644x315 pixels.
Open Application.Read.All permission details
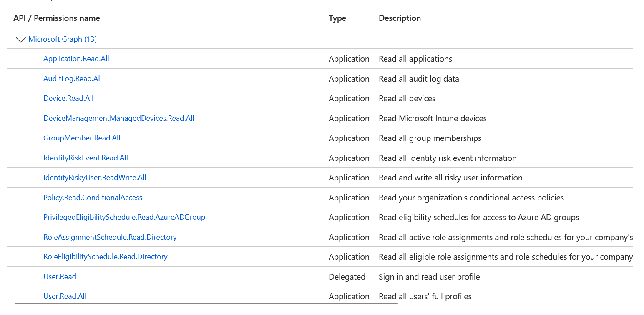(x=76, y=59)
